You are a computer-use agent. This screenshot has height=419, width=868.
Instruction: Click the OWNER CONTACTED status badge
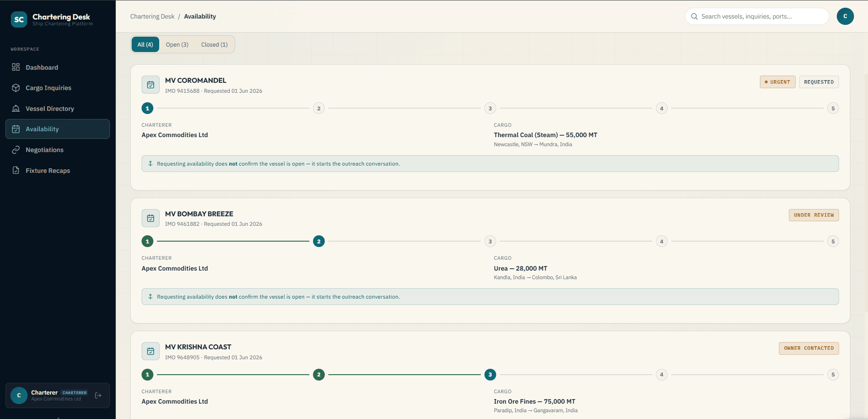pos(809,348)
